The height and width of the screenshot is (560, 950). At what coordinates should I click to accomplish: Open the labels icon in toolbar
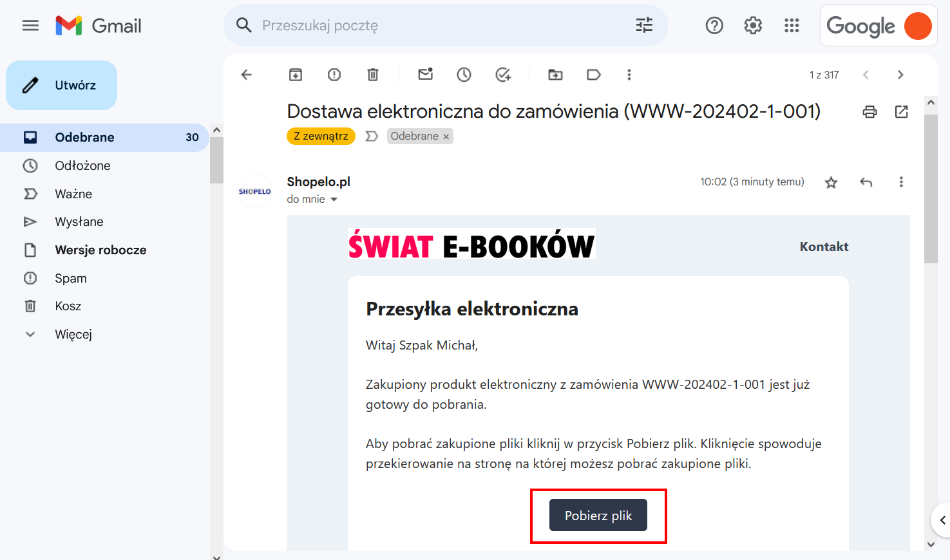pos(594,75)
